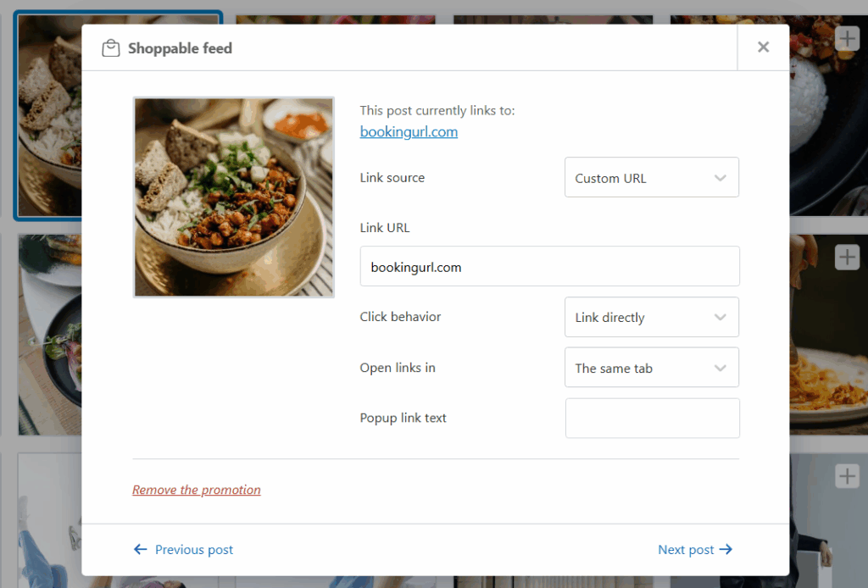Click plus icon on top-right feed post
The image size is (868, 588).
(x=847, y=38)
